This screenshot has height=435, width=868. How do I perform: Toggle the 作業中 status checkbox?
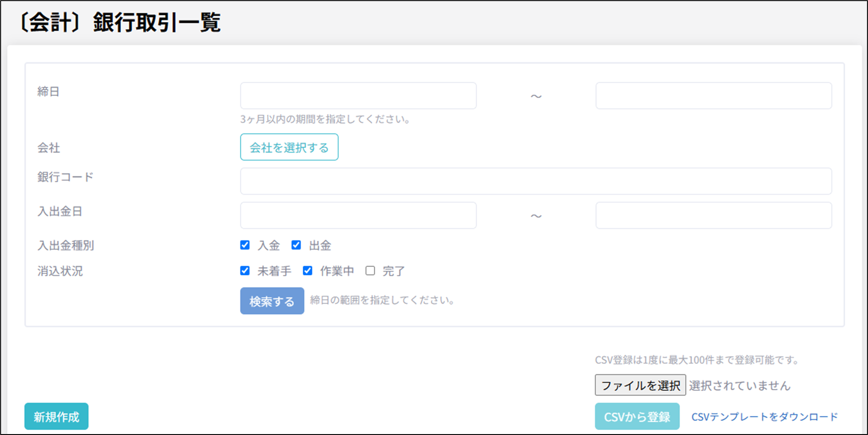(x=308, y=271)
